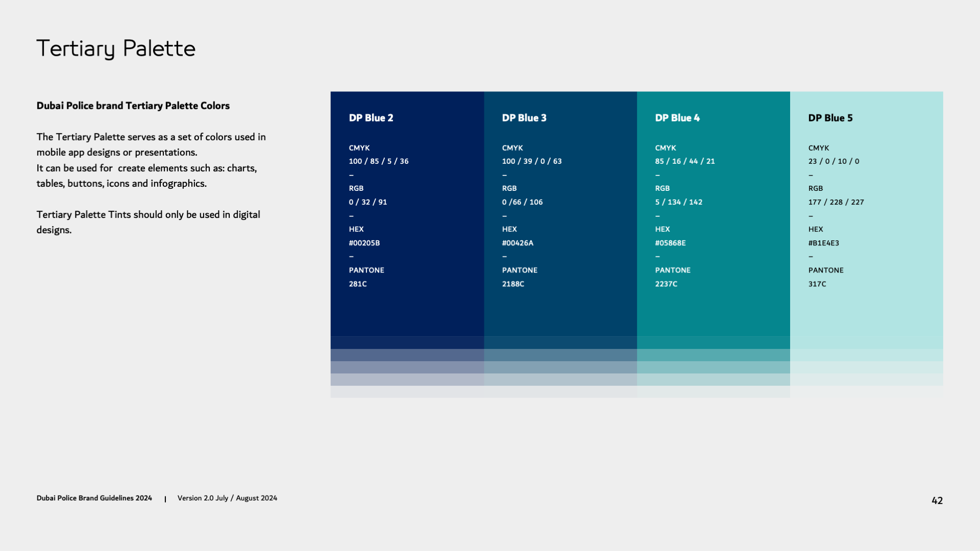Image resolution: width=980 pixels, height=551 pixels.
Task: Click Version 2.0 July / August 2024 text
Action: click(x=227, y=498)
